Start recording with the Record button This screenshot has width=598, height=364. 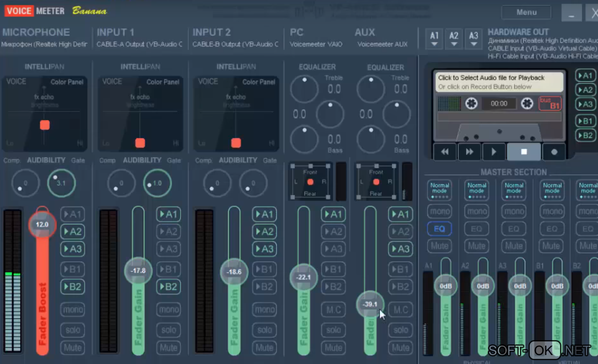554,152
